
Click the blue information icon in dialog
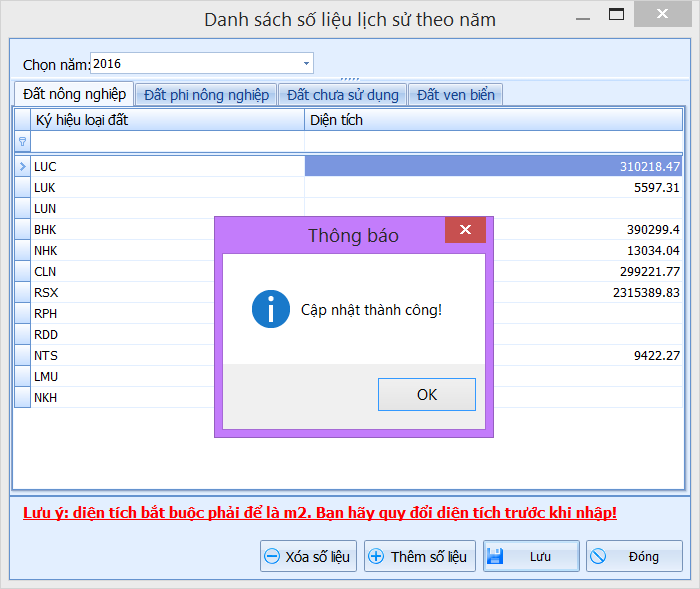pos(271,309)
